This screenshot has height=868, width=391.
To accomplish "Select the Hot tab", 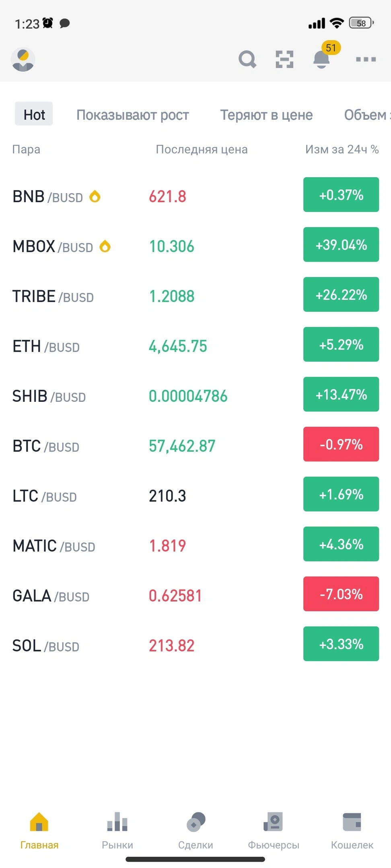I will (x=34, y=115).
